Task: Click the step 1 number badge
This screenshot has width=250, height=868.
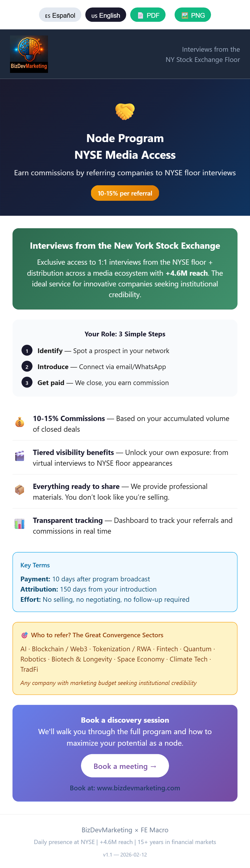Action: (x=27, y=351)
